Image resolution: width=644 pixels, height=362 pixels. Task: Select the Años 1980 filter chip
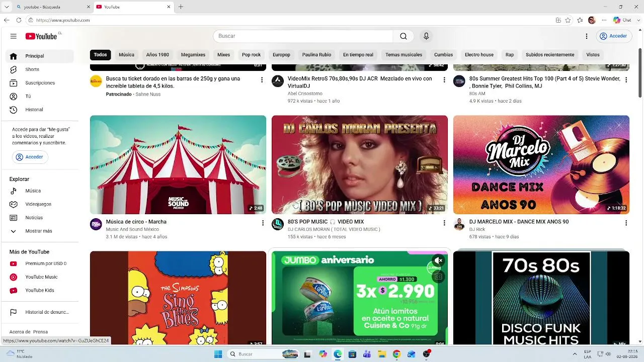click(x=157, y=55)
